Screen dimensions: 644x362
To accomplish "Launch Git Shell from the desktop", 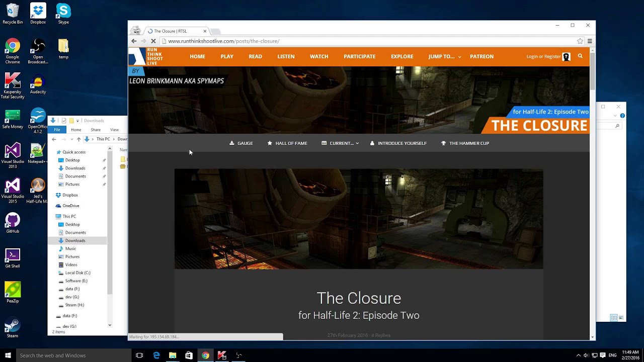I will click(13, 258).
